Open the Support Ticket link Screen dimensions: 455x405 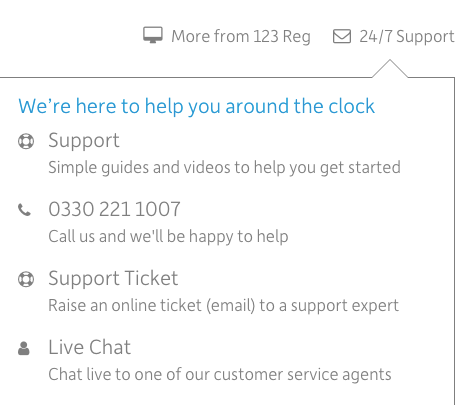click(x=113, y=279)
